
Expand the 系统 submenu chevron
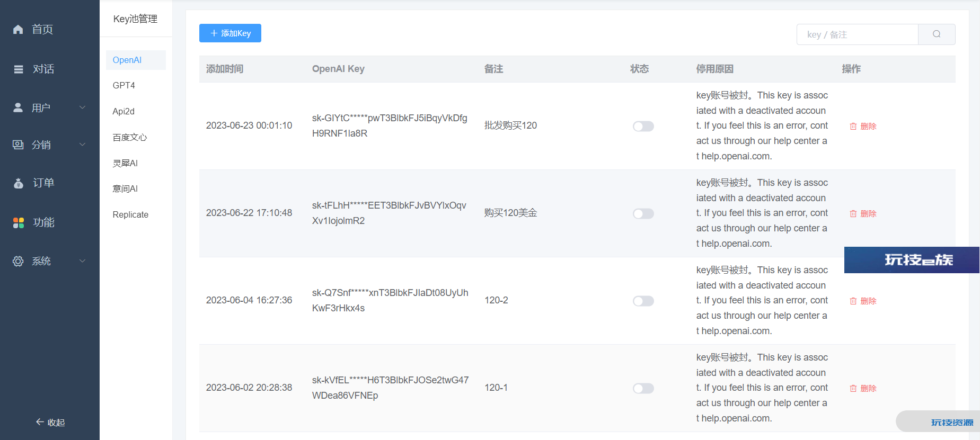coord(83,261)
